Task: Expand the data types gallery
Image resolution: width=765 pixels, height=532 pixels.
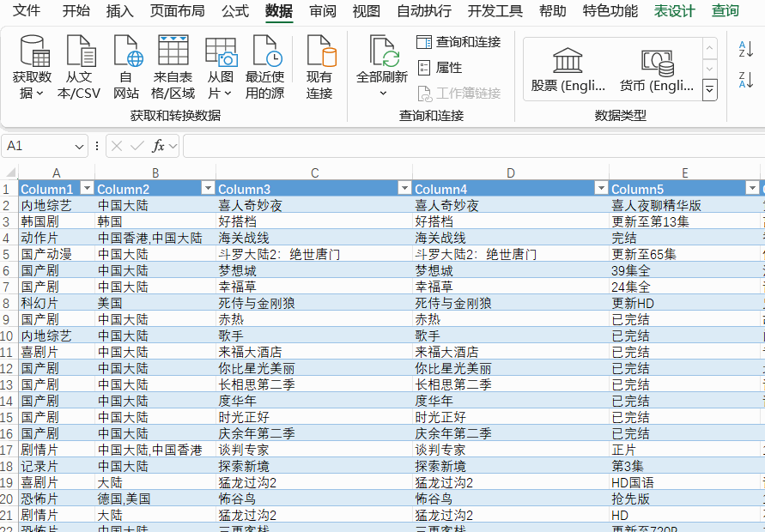Action: 709,88
